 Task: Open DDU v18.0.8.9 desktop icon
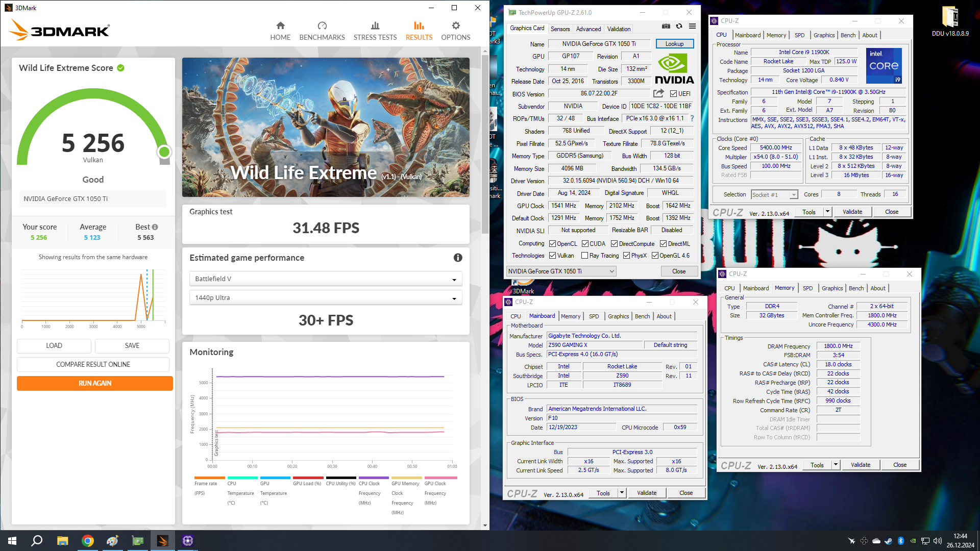click(x=950, y=21)
